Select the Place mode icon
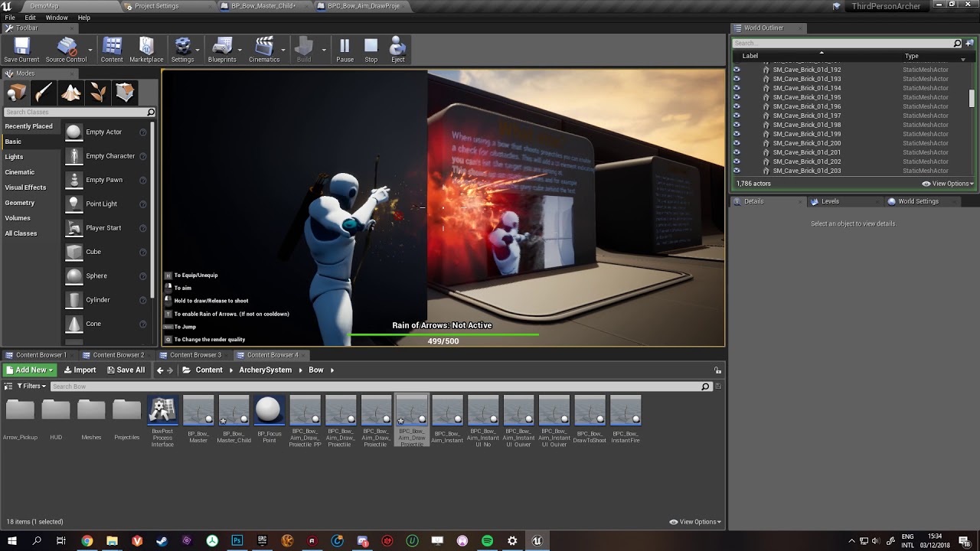Viewport: 980px width, 551px height. coord(17,93)
